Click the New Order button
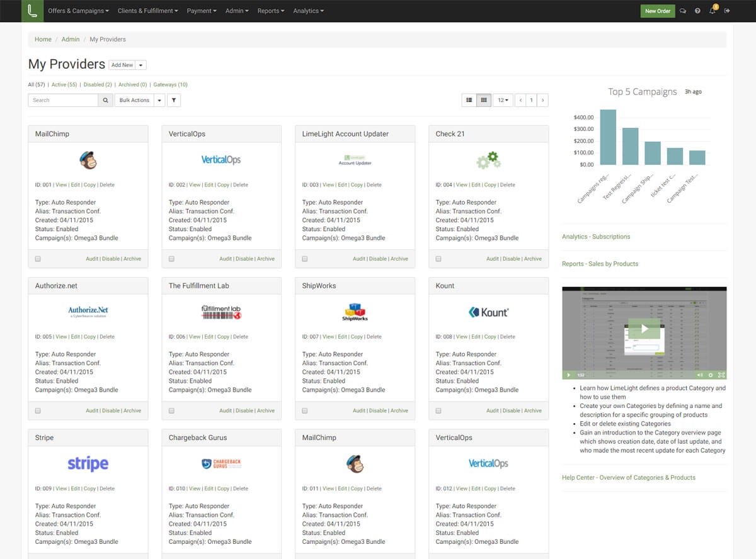 coord(658,11)
